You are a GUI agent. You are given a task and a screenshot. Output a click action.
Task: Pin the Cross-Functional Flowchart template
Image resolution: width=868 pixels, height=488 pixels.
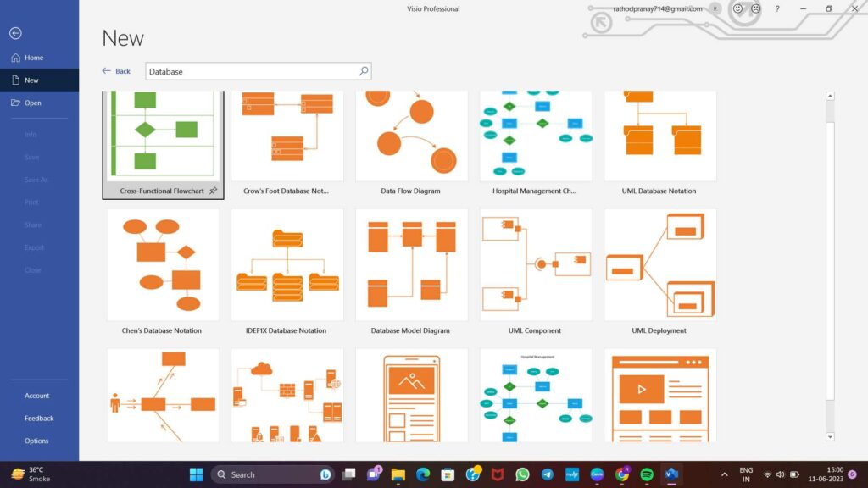click(x=213, y=191)
